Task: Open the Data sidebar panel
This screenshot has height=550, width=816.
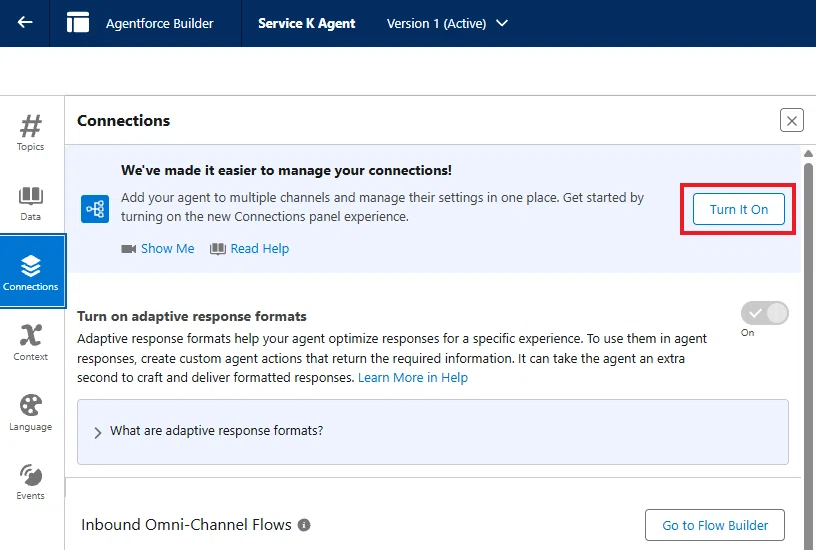Action: coord(31,203)
